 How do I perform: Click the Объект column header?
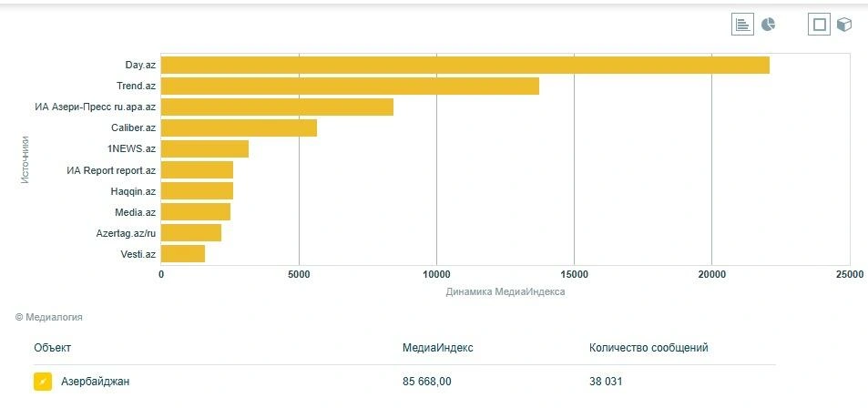coord(53,348)
